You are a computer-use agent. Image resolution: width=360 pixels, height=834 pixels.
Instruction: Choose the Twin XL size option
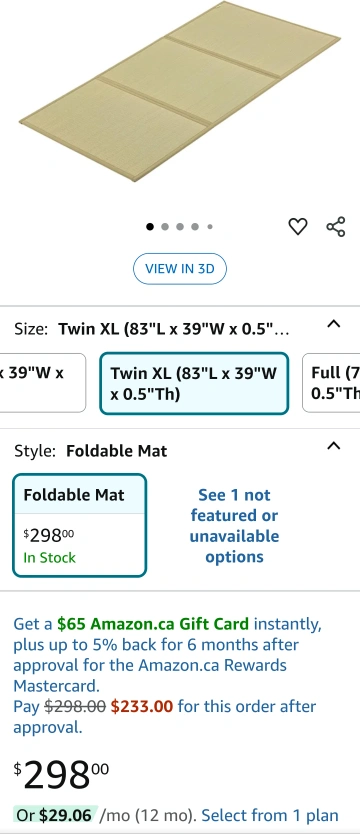point(194,383)
